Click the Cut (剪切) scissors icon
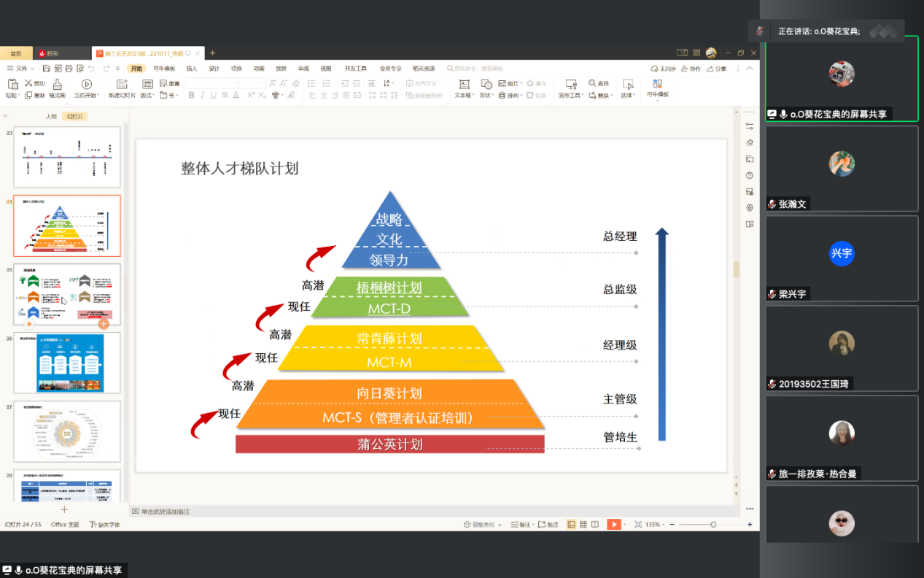Image resolution: width=924 pixels, height=578 pixels. (x=29, y=83)
